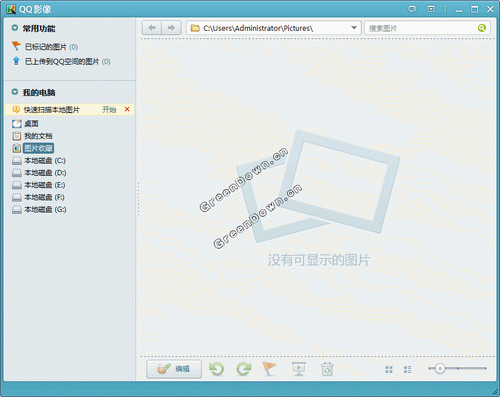Rotate image clockwise with right rotate icon

(244, 369)
